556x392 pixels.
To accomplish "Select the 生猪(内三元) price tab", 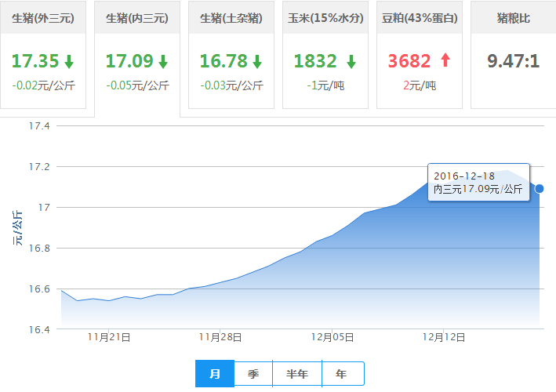I will (x=137, y=17).
